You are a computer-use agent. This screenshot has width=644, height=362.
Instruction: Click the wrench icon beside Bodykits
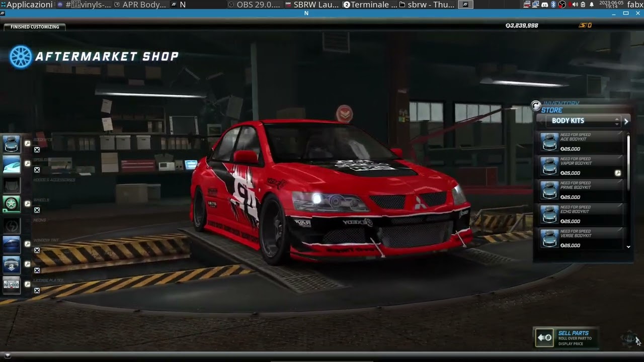coord(27,143)
